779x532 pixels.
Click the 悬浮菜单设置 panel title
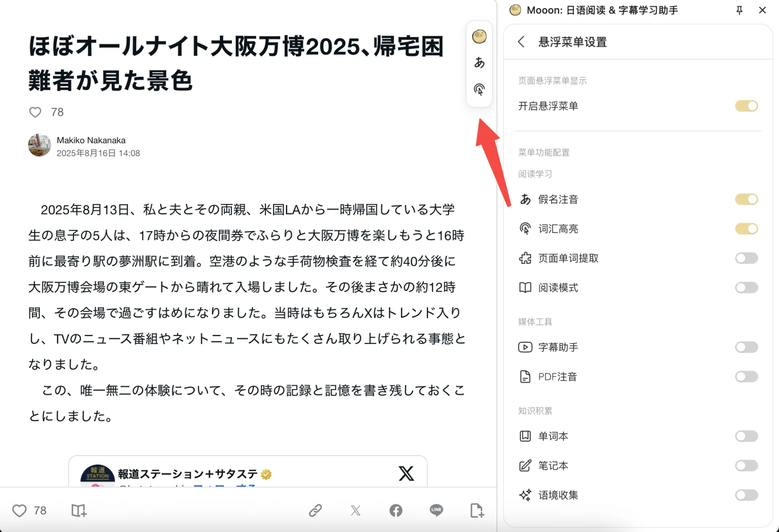click(x=572, y=42)
